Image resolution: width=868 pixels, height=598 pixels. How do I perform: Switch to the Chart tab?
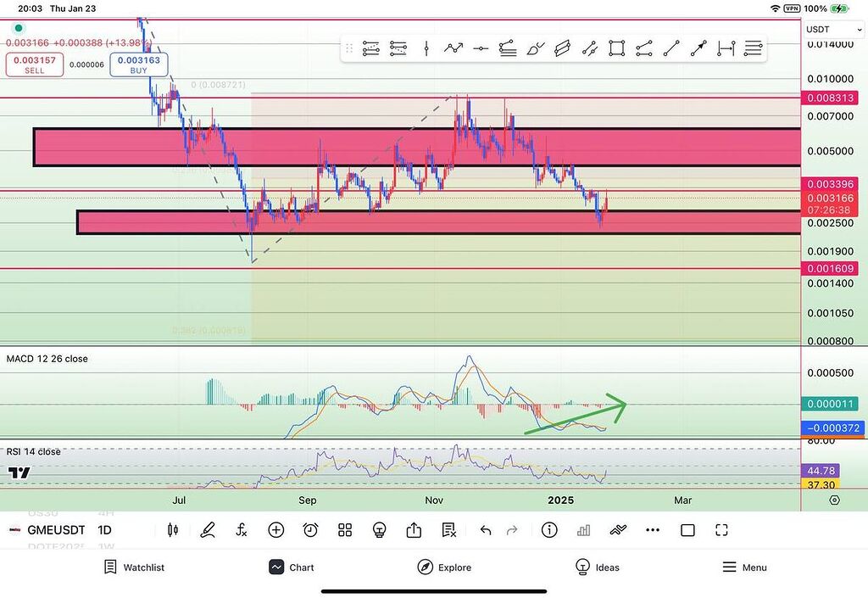coord(292,567)
